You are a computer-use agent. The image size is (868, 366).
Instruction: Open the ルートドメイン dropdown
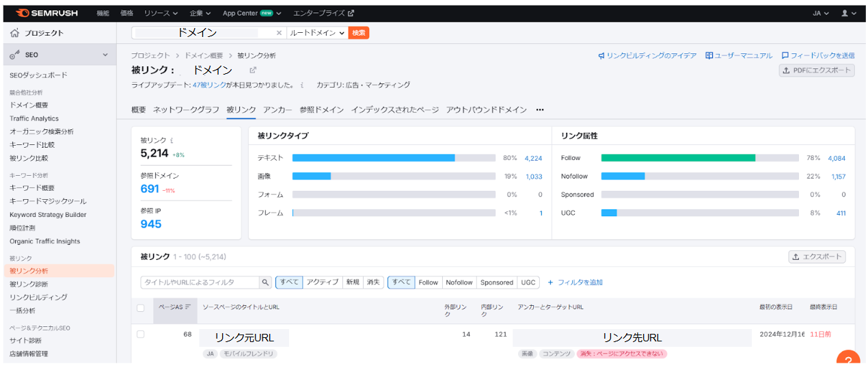(x=317, y=33)
